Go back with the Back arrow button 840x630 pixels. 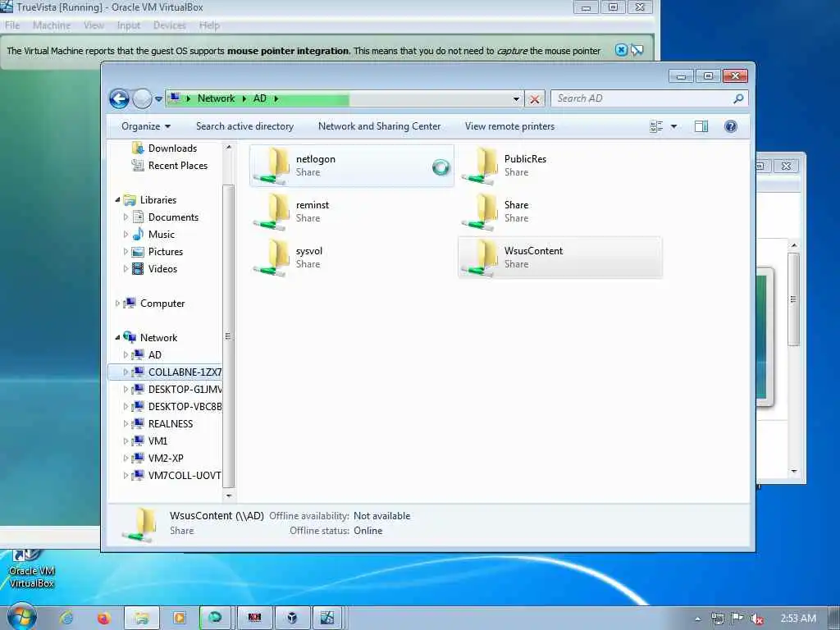click(x=119, y=98)
